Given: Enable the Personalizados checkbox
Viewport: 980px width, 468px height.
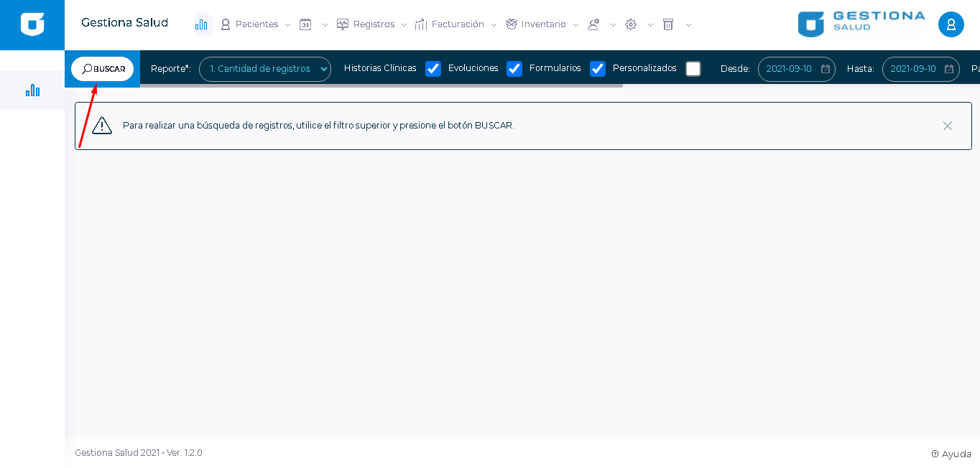Looking at the screenshot, I should (x=693, y=69).
